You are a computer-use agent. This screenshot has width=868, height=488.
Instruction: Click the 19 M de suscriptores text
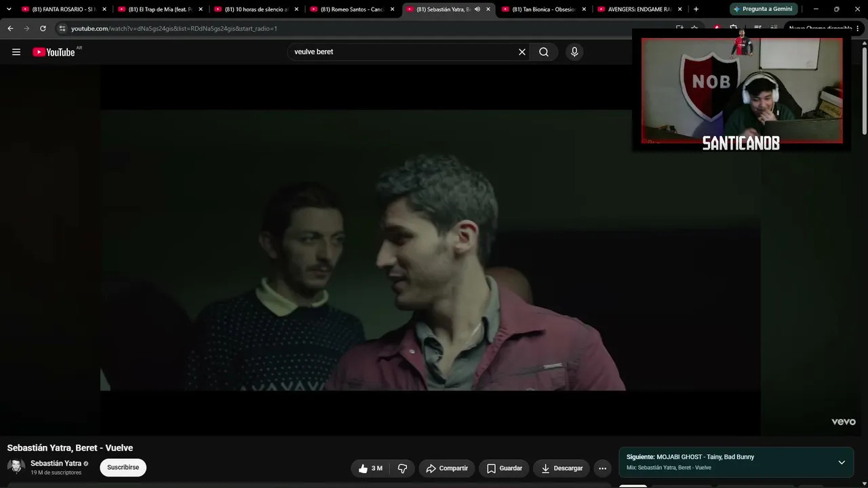click(56, 473)
